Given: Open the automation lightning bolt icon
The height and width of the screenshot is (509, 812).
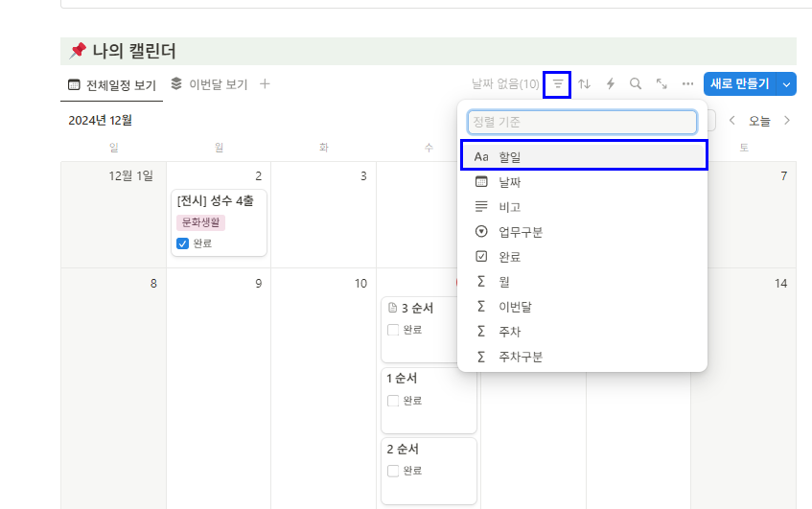Looking at the screenshot, I should 611,84.
